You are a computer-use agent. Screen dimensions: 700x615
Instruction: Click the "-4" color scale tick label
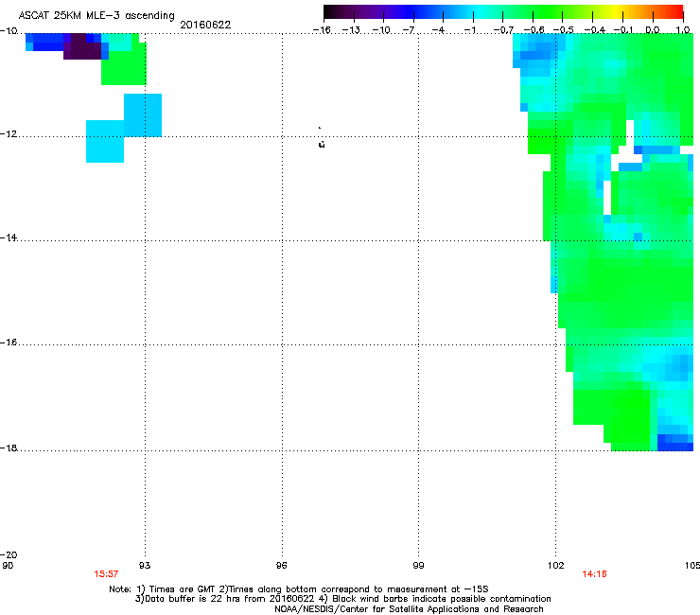pyautogui.click(x=440, y=30)
